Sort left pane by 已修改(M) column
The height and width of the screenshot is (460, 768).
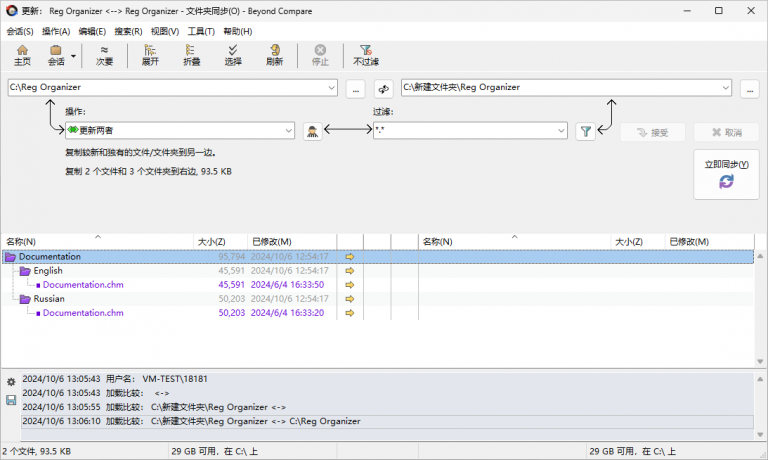click(292, 242)
